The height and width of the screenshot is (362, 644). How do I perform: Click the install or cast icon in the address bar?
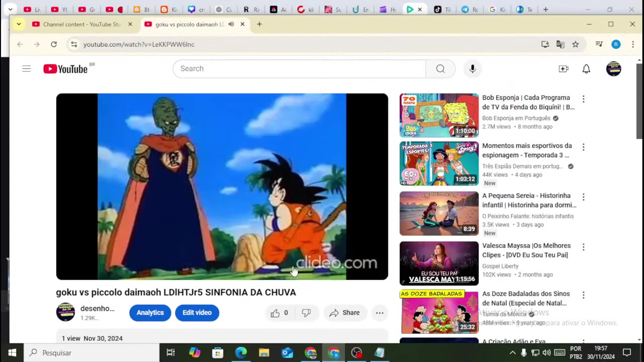click(x=545, y=44)
